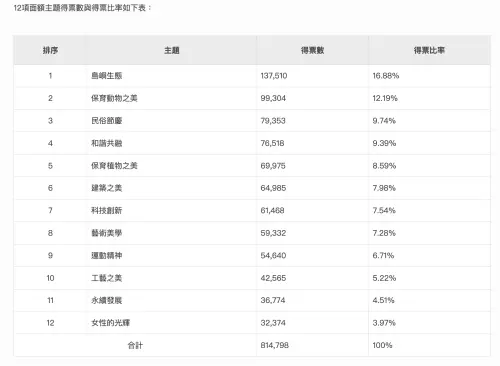Click the percentage 7.54%
This screenshot has height=366, width=500.
point(384,210)
